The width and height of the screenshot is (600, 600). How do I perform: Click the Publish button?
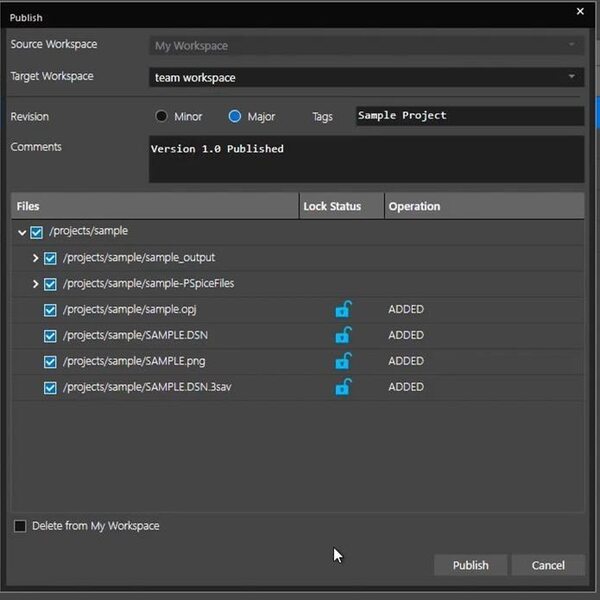click(470, 565)
